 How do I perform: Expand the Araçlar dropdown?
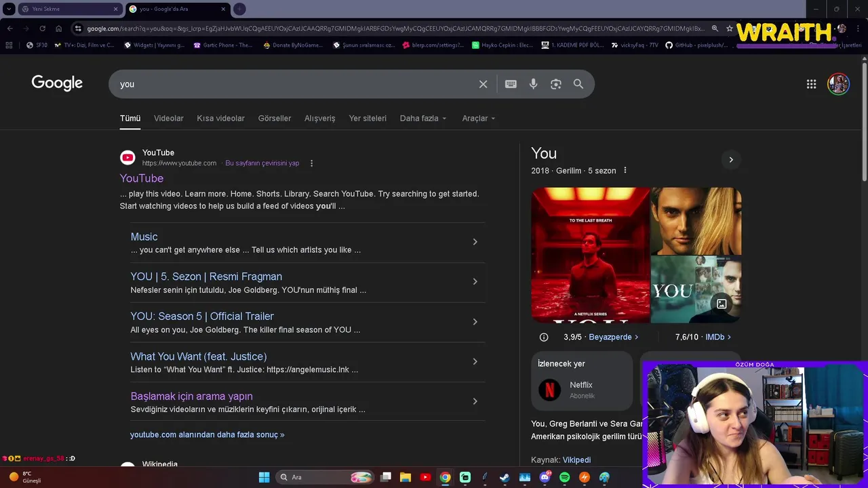[x=479, y=118]
